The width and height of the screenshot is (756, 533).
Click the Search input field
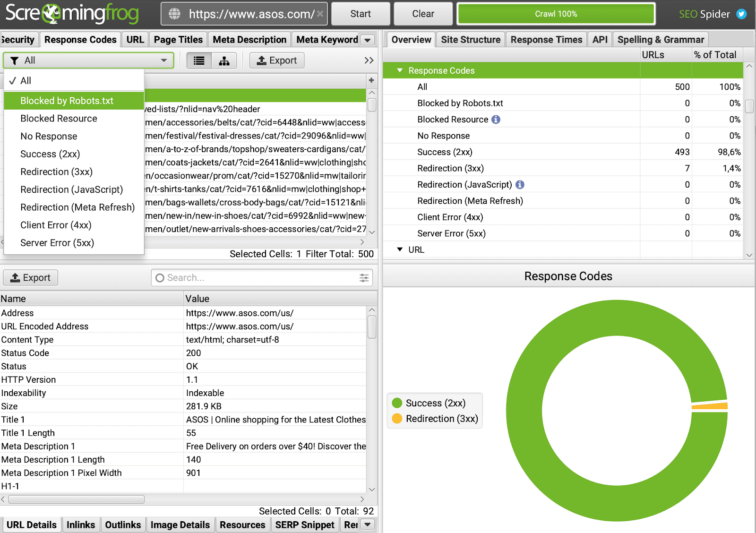[262, 278]
